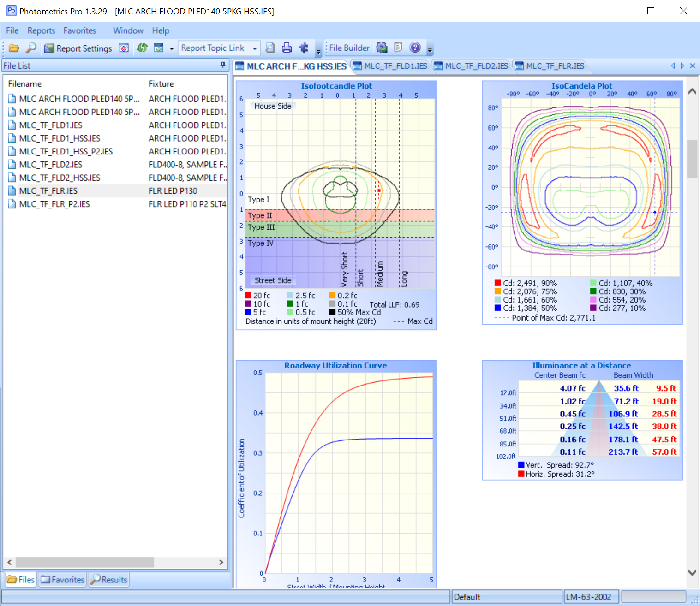Switch to the Files bottom tab

click(x=21, y=580)
